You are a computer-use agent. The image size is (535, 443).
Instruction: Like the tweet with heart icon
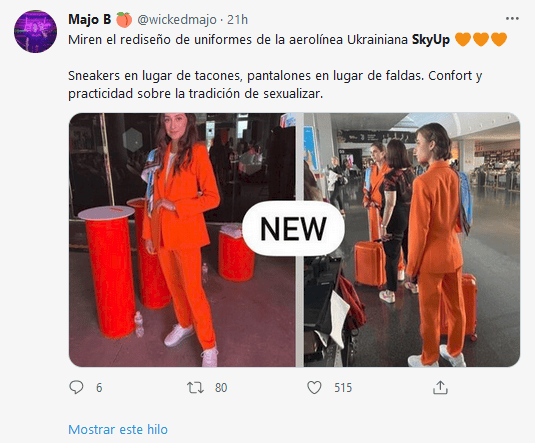pyautogui.click(x=314, y=388)
